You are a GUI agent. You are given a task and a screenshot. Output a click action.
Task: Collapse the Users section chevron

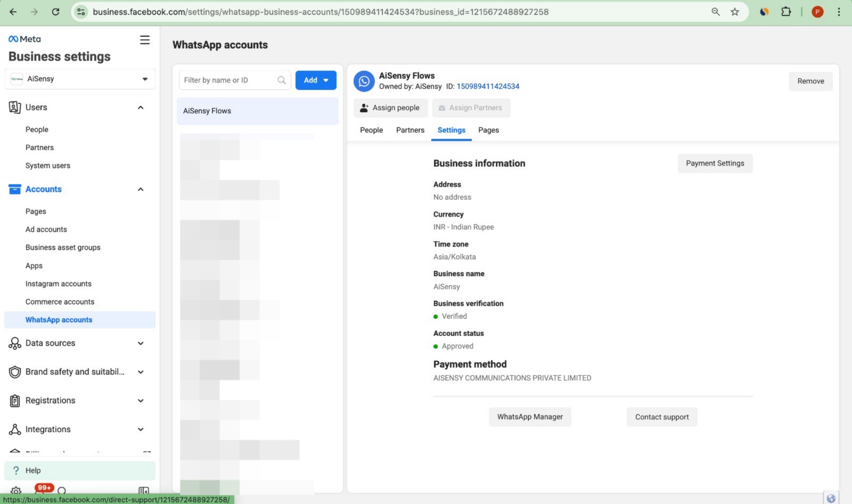coord(141,108)
